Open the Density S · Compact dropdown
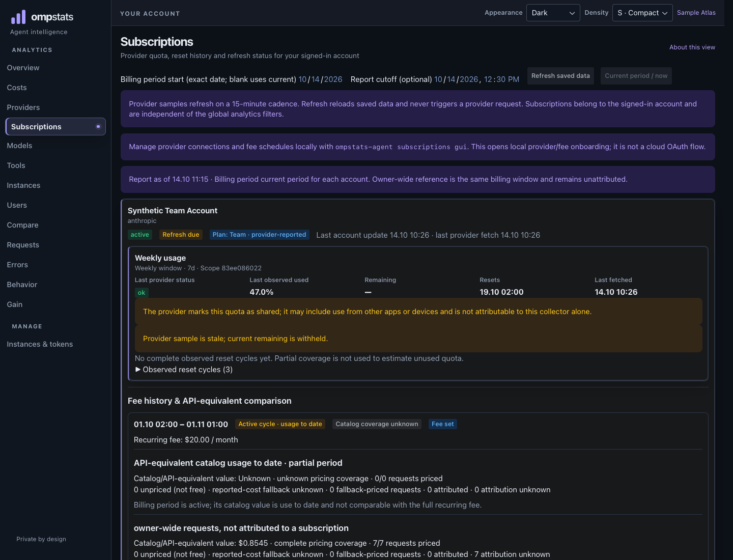Image resolution: width=733 pixels, height=560 pixels. coord(642,13)
